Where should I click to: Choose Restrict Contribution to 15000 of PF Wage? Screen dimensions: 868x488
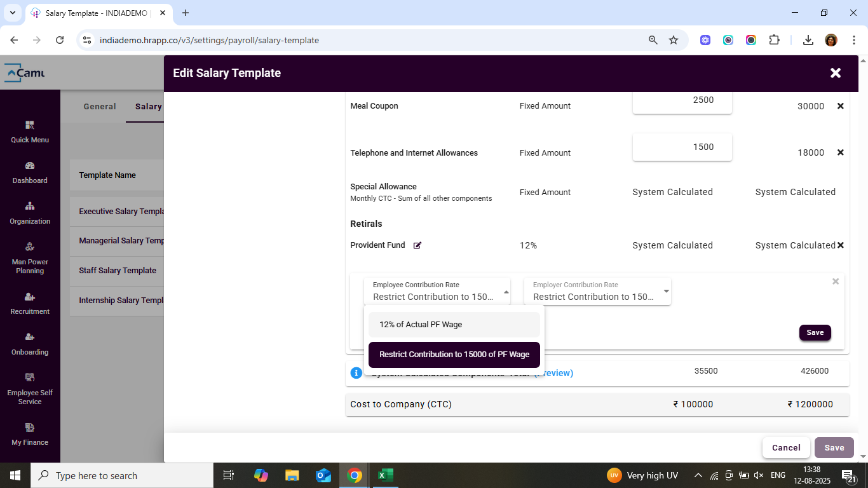[454, 355]
